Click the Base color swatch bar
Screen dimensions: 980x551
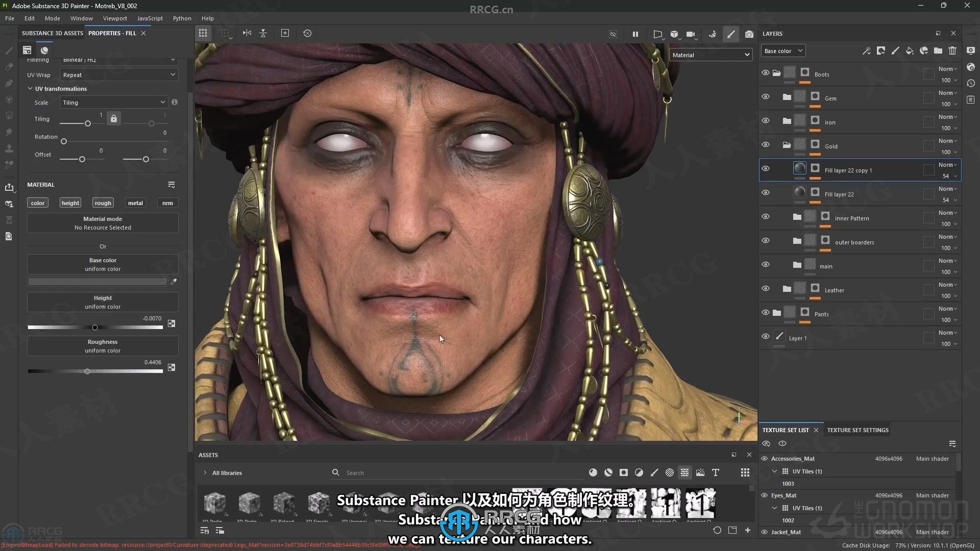coord(97,282)
